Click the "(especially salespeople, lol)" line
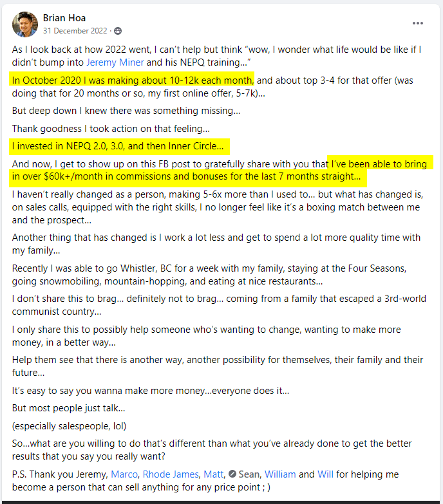The image size is (443, 504). tap(69, 426)
